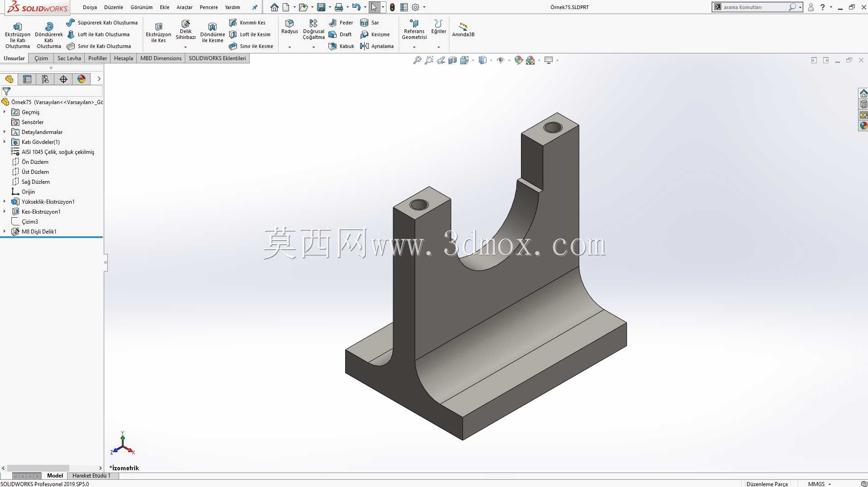This screenshot has width=868, height=487.
Task: Click Süpürerek Katı Oluşturma command
Action: (x=102, y=23)
